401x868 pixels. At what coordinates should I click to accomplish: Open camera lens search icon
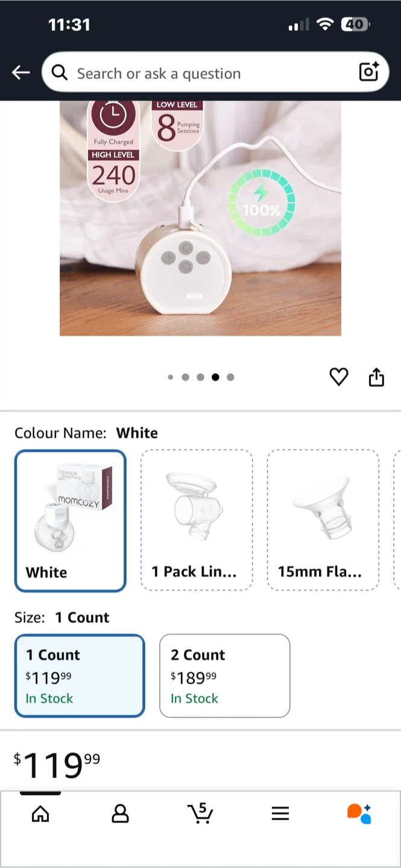click(x=368, y=72)
